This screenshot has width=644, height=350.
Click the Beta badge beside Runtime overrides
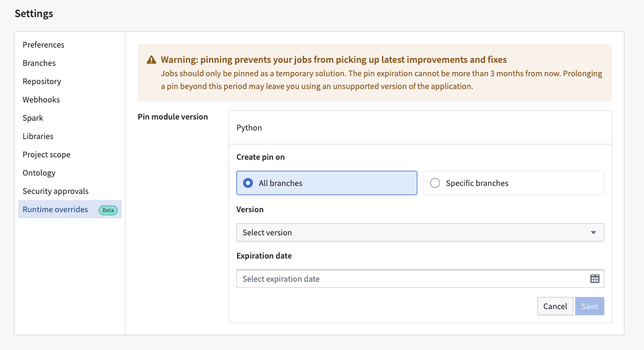coord(108,210)
